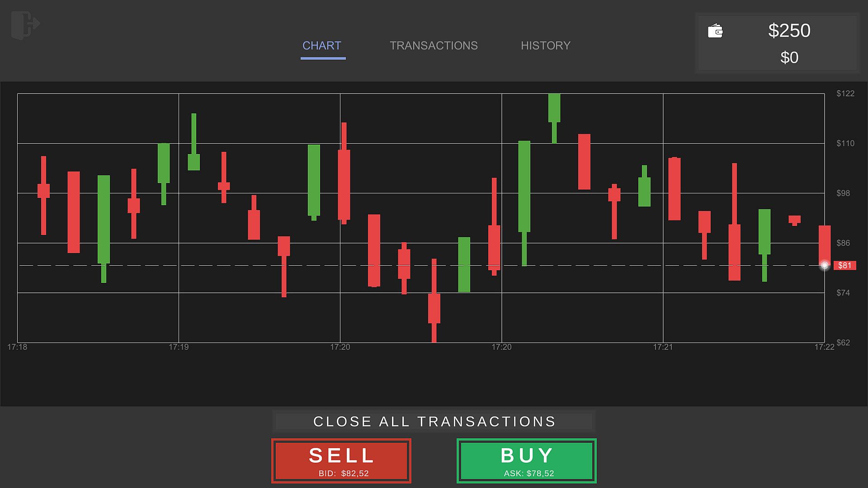
Task: Click the $0 value below the balance
Action: (x=789, y=58)
